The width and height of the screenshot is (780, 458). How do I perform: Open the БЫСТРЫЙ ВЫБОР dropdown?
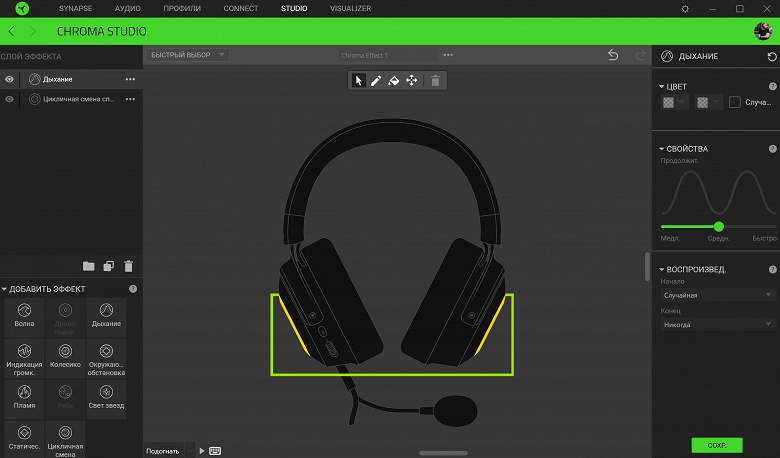[187, 55]
